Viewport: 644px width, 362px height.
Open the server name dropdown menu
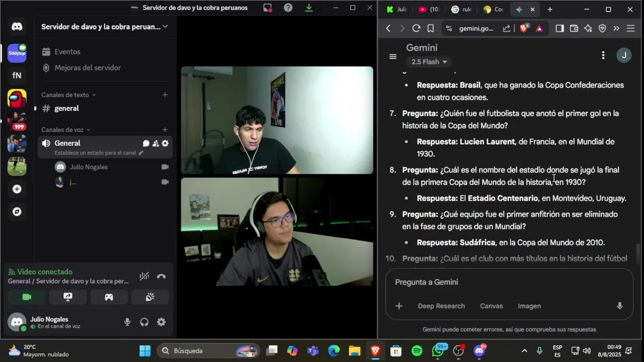coord(105,27)
